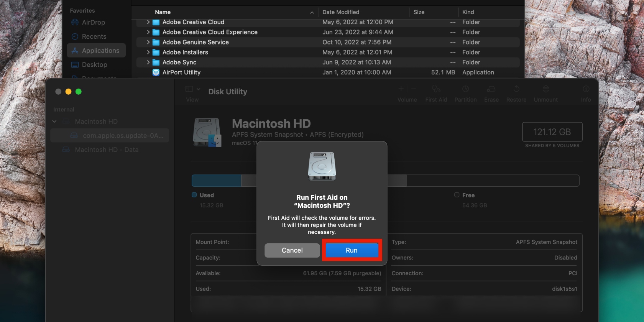Select AirPort Utility app in Finder list
The width and height of the screenshot is (644, 322).
(328, 72)
